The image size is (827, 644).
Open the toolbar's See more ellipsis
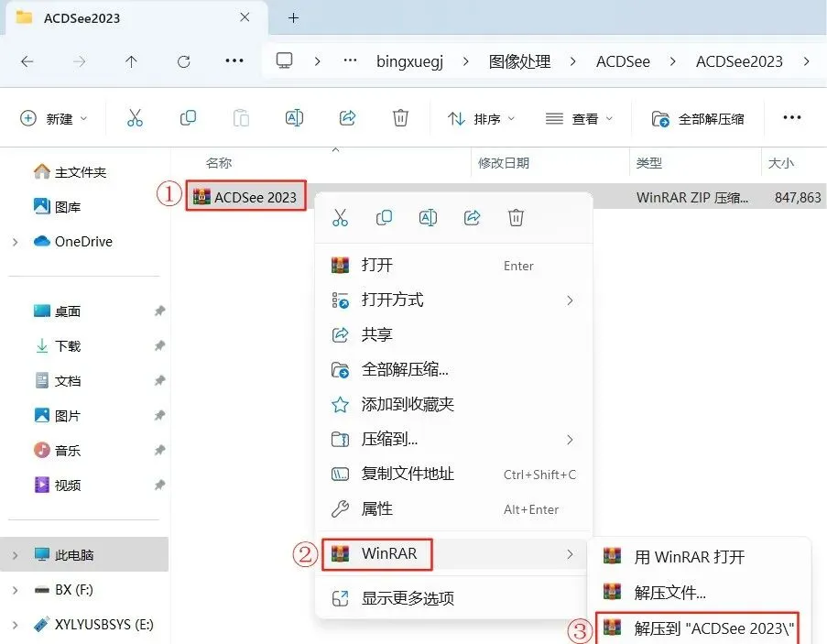792,117
